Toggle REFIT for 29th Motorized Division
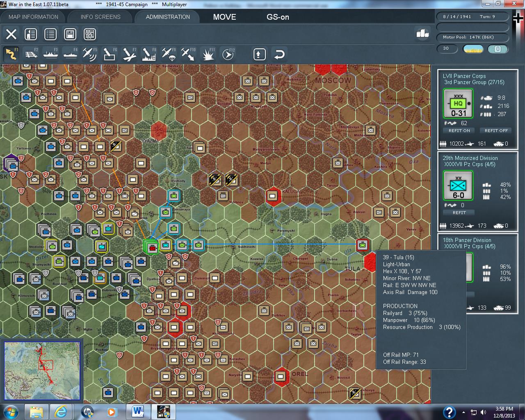Screen dimensions: 525x420 pyautogui.click(x=459, y=212)
